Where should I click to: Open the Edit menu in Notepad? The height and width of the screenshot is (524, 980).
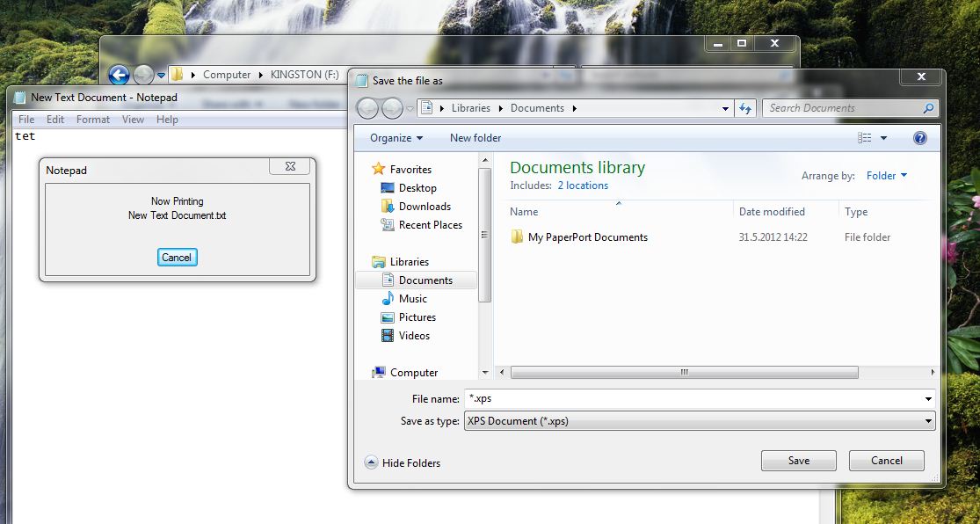55,120
